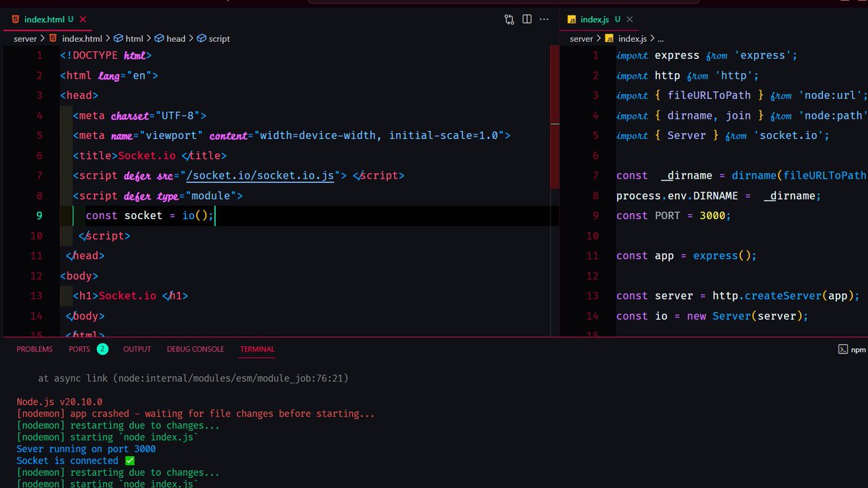Image resolution: width=868 pixels, height=488 pixels.
Task: Click the opening '<body>' tag line
Action: coord(80,275)
